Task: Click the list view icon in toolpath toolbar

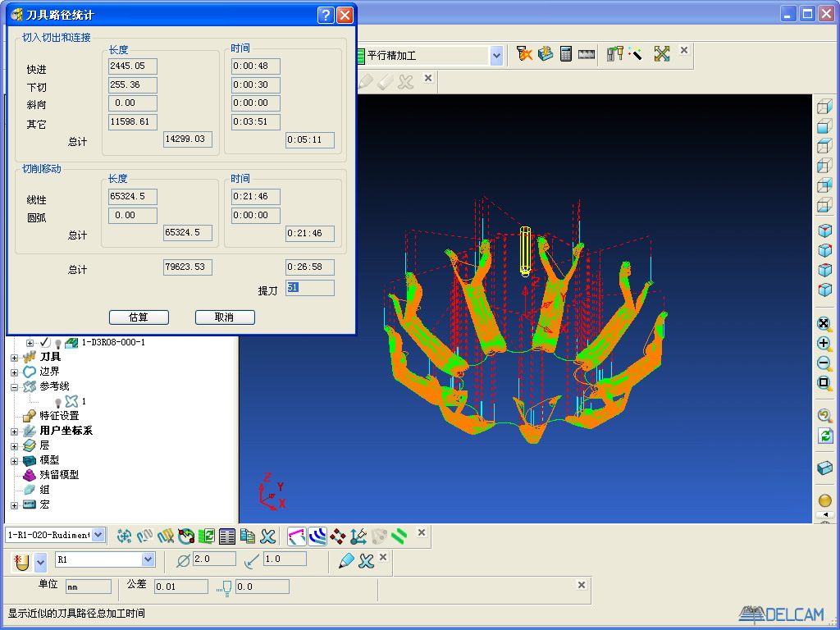Action: (227, 536)
